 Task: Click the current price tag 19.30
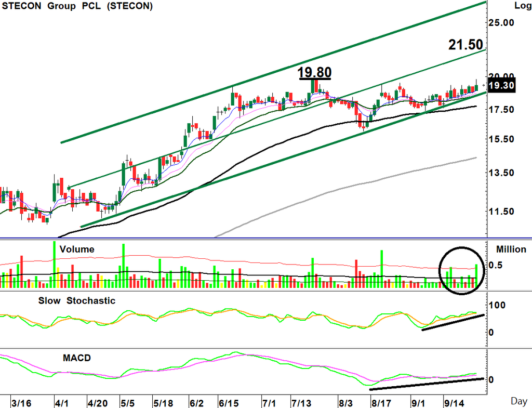[x=501, y=85]
